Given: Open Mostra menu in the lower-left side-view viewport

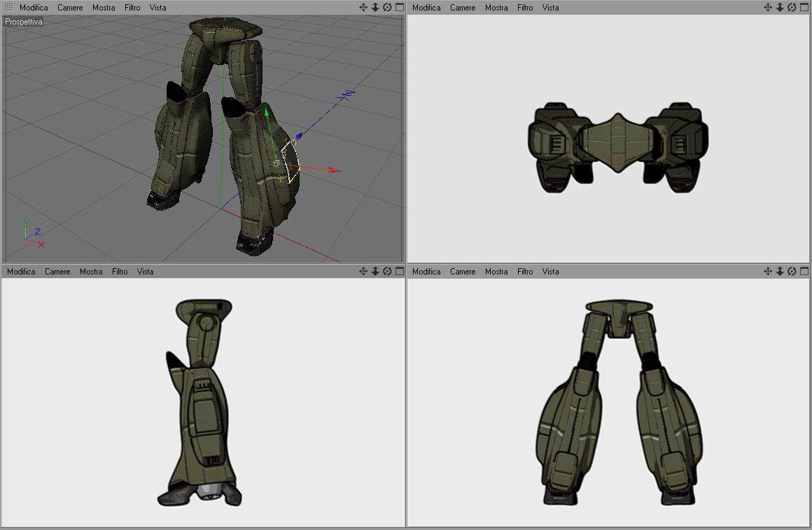Looking at the screenshot, I should coord(91,272).
